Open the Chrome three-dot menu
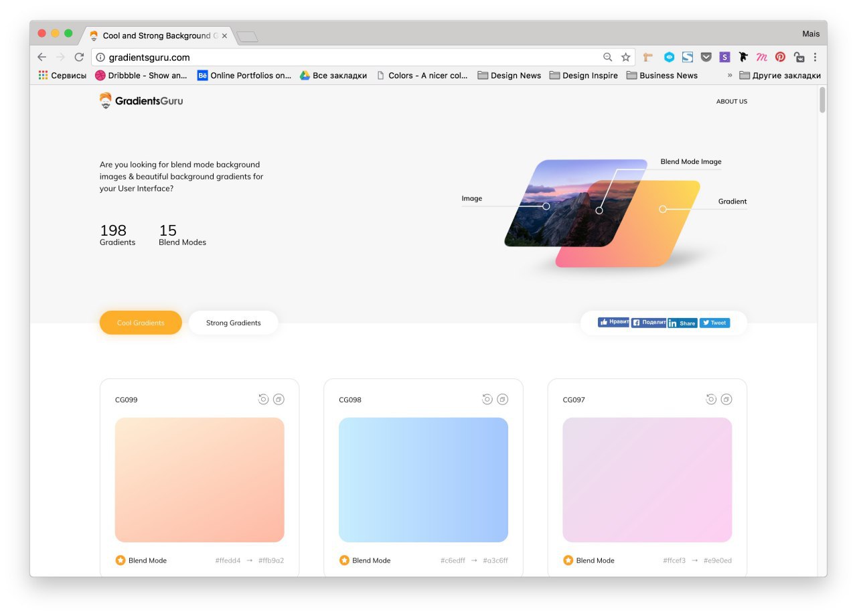This screenshot has height=616, width=857. [815, 58]
